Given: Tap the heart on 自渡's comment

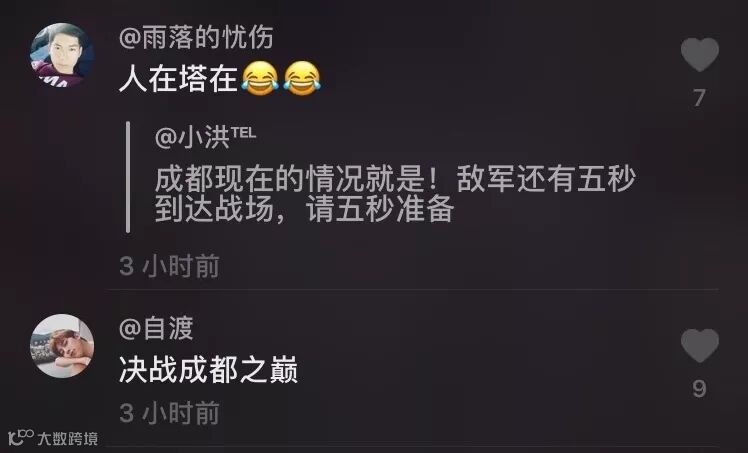Looking at the screenshot, I should (x=699, y=345).
